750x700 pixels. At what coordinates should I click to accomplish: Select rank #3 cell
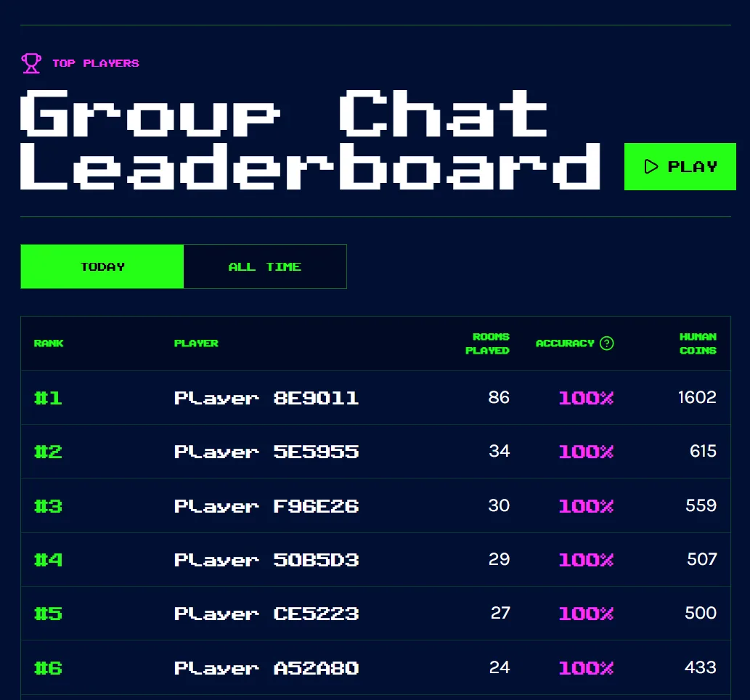coord(48,505)
